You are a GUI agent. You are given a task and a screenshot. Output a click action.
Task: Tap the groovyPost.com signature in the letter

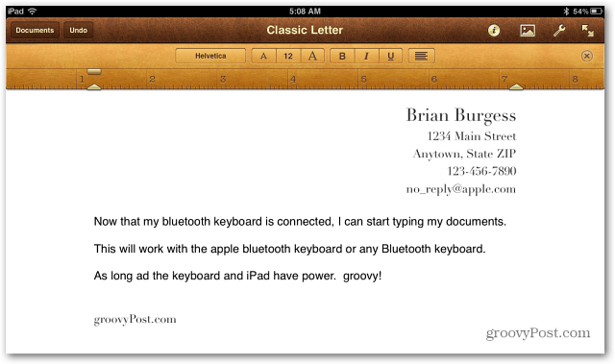[x=135, y=320]
